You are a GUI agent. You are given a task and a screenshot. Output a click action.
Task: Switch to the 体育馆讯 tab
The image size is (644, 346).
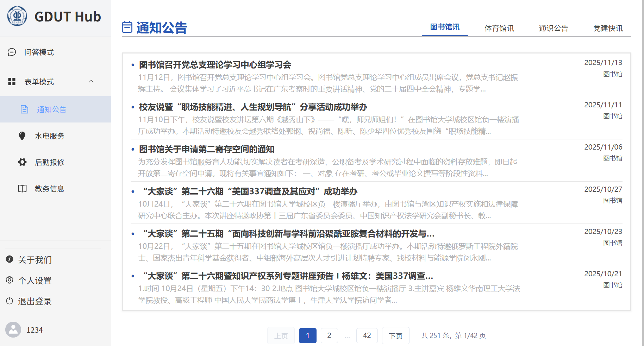pyautogui.click(x=499, y=28)
